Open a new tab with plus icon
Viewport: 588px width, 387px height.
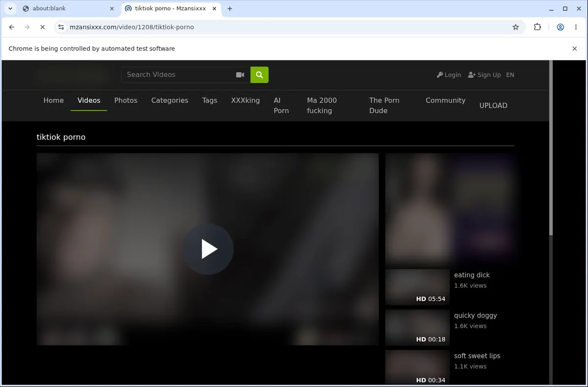coord(230,8)
